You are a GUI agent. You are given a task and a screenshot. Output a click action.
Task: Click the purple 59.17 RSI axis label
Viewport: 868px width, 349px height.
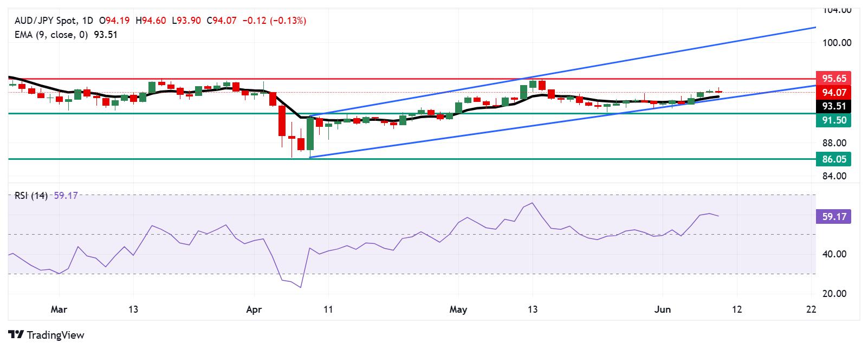coord(833,217)
